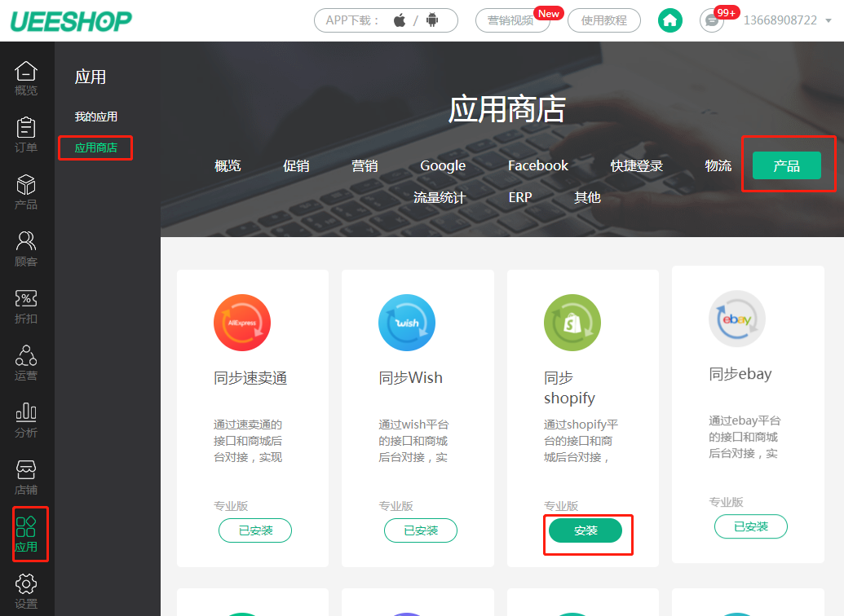Open the messages chat bubble icon

[712, 20]
